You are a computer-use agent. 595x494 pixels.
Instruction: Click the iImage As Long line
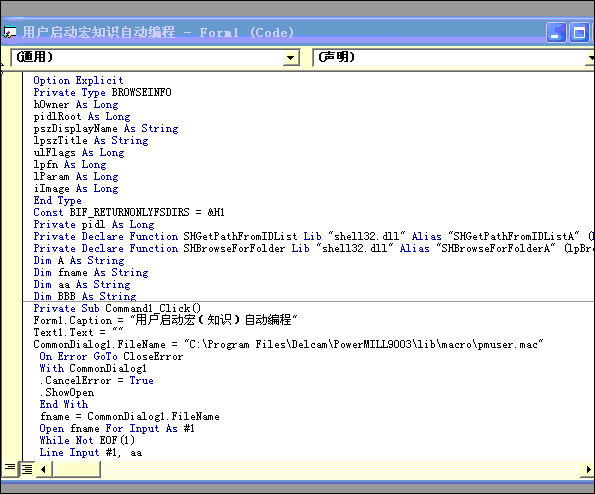[x=76, y=189]
